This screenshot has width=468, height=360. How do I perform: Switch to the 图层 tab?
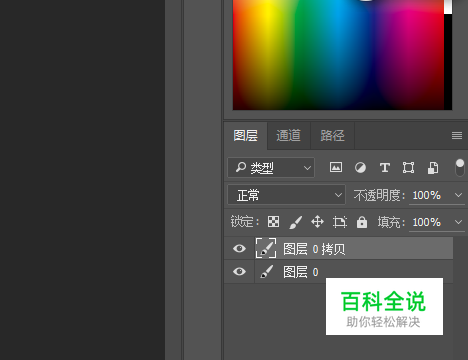(x=246, y=136)
